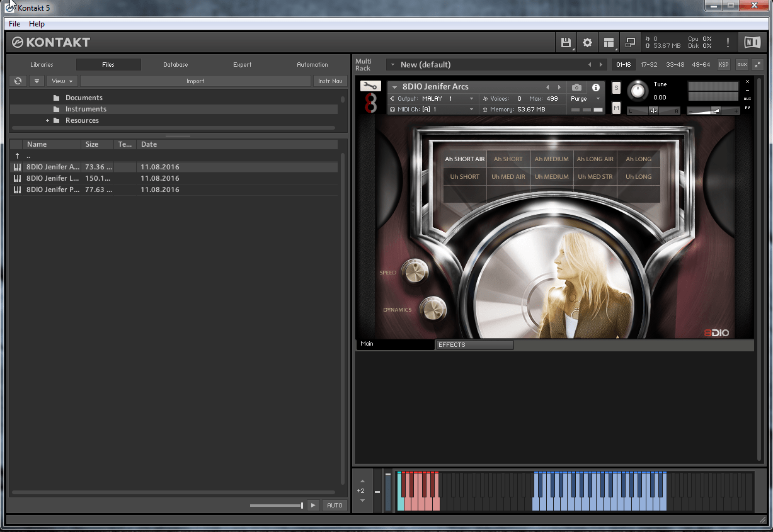Open the Purge dropdown menu

[586, 99]
